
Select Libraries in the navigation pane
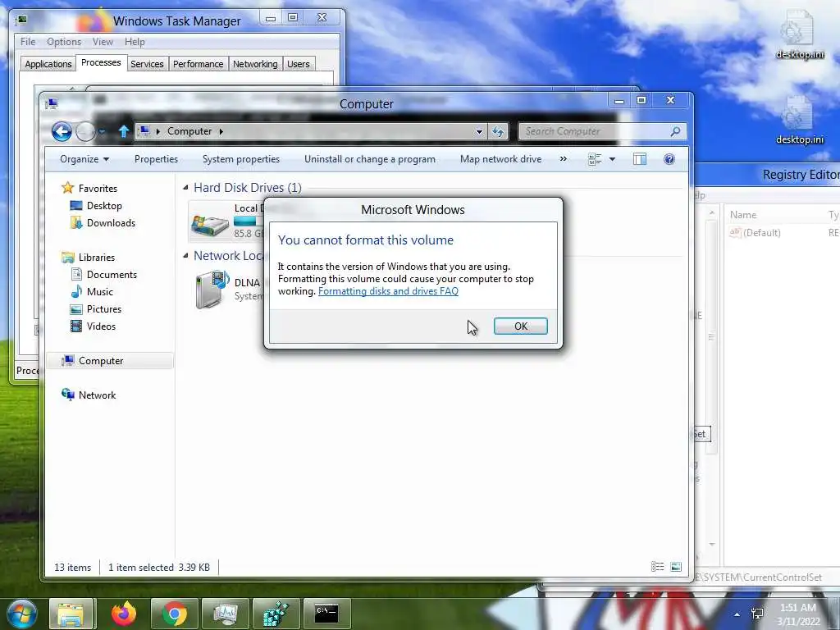97,257
